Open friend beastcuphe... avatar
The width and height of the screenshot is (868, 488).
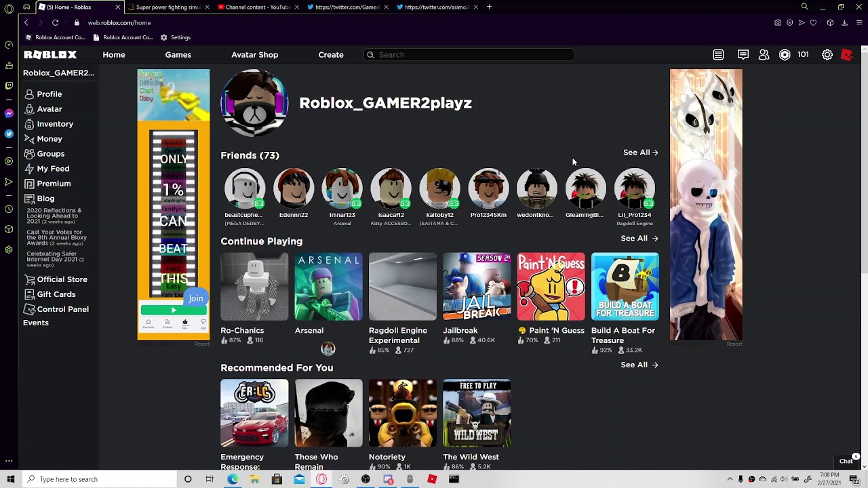click(245, 188)
